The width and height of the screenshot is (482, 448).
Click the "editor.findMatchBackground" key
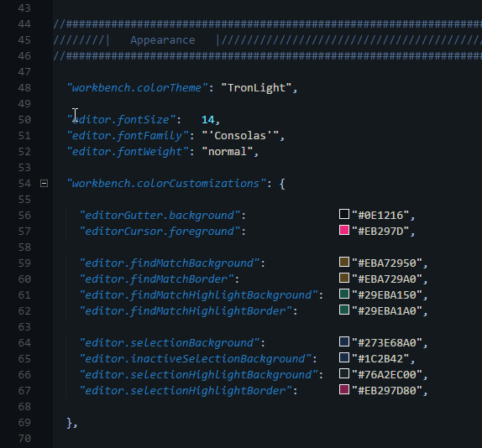click(170, 263)
